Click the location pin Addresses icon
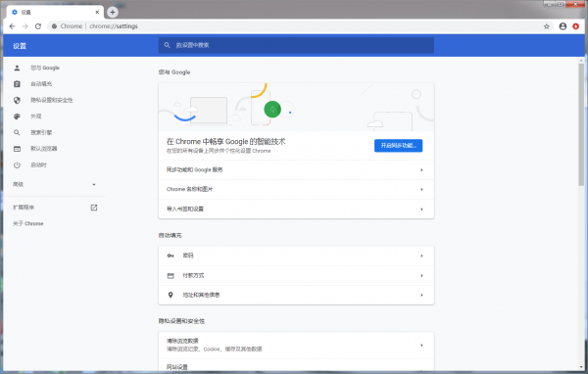Image resolution: width=588 pixels, height=374 pixels. [171, 295]
